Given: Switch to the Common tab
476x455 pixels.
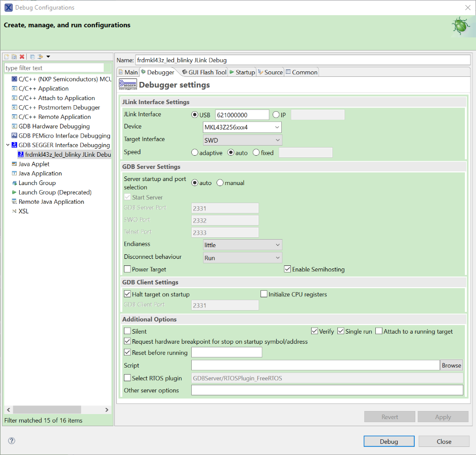Looking at the screenshot, I should click(301, 72).
